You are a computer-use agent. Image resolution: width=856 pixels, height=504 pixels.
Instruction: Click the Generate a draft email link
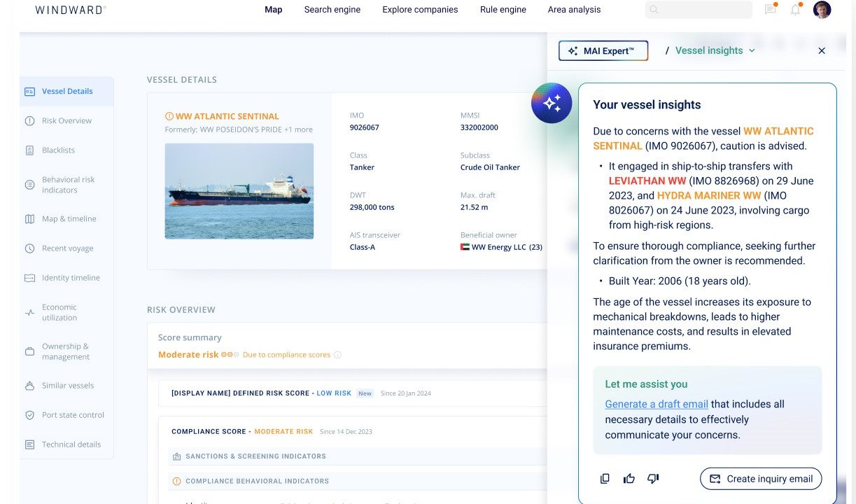657,404
